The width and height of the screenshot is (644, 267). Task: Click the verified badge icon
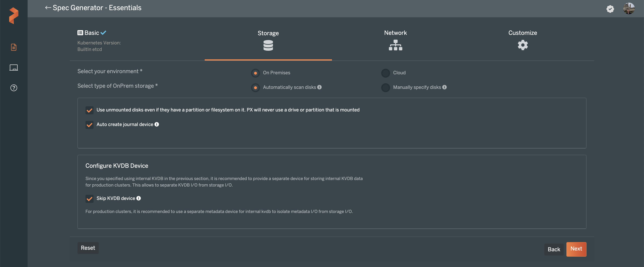[x=610, y=9]
